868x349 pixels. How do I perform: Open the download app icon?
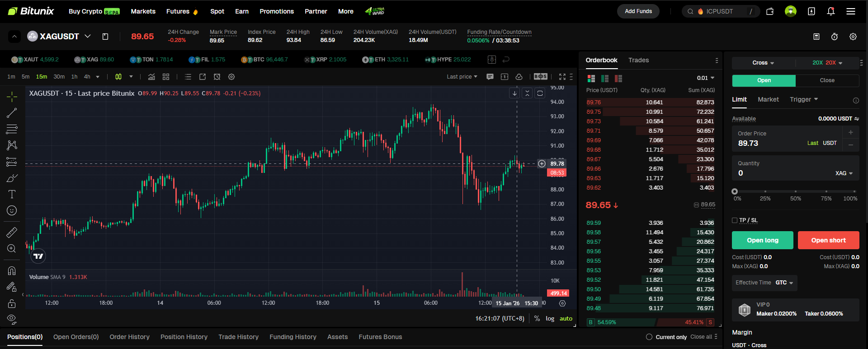[811, 11]
